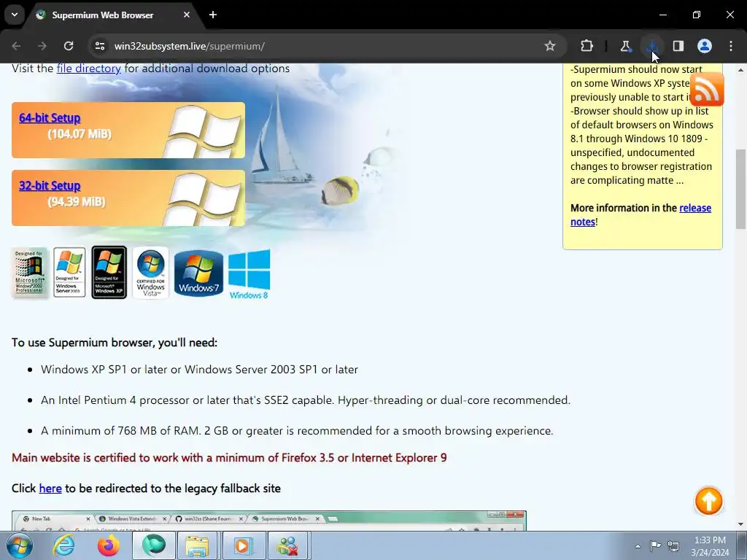Select Supermium browser taskbar button

click(x=153, y=545)
